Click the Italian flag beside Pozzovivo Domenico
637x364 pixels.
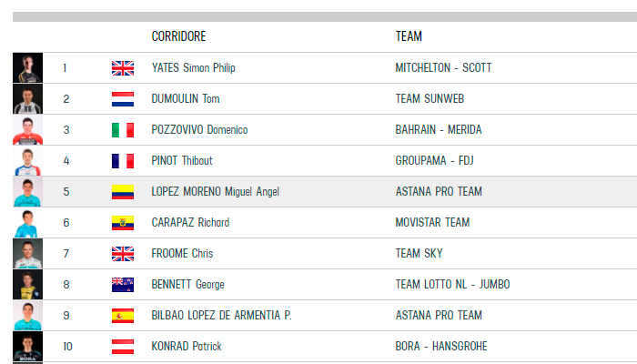123,130
